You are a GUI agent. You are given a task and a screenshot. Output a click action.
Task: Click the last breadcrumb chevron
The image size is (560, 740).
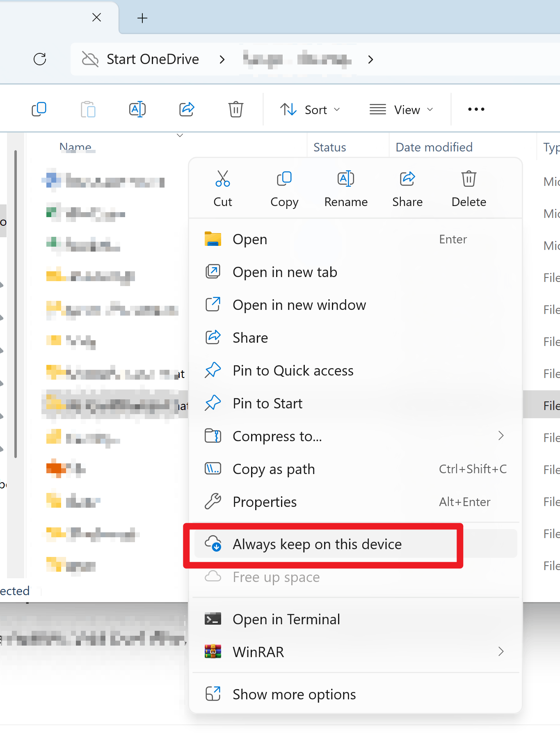371,60
